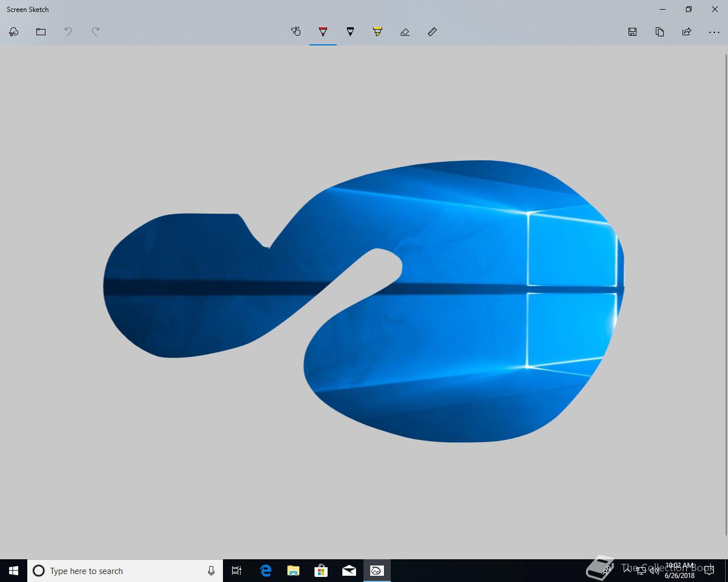Select the black pencil tool

(x=350, y=32)
